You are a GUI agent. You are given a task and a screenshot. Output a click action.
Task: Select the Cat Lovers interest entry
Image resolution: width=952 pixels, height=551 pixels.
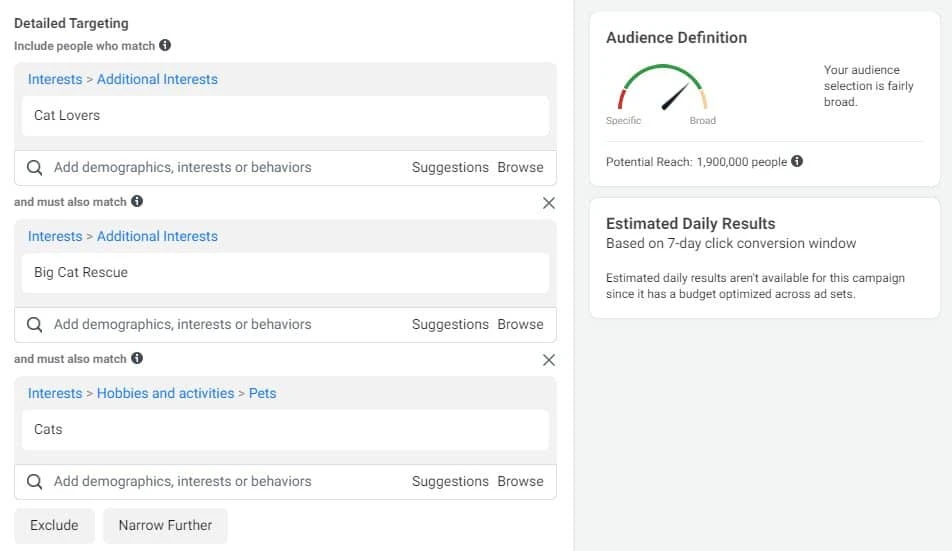pyautogui.click(x=67, y=115)
